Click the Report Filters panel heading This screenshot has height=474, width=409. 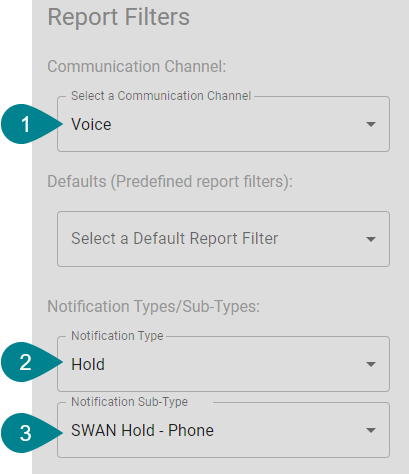119,17
